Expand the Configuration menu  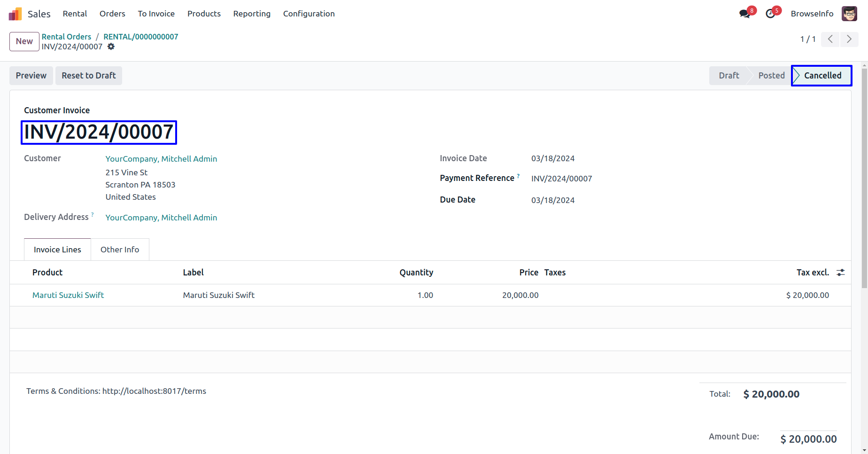309,14
